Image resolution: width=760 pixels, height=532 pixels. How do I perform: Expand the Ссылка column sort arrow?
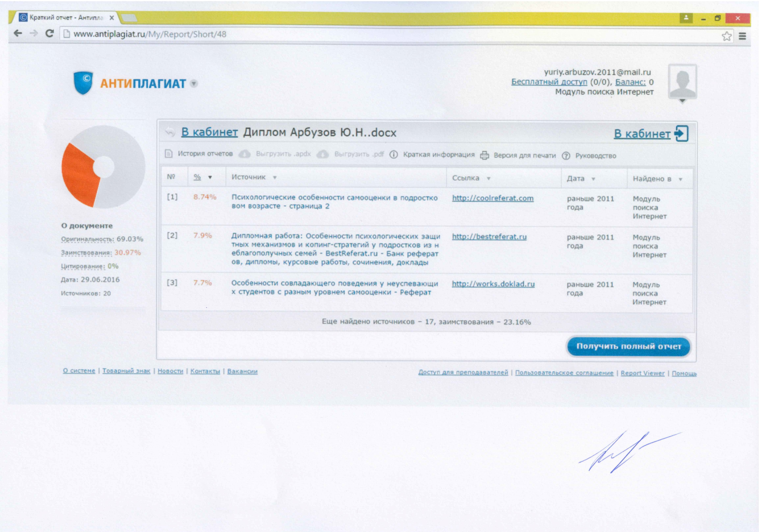tap(489, 178)
